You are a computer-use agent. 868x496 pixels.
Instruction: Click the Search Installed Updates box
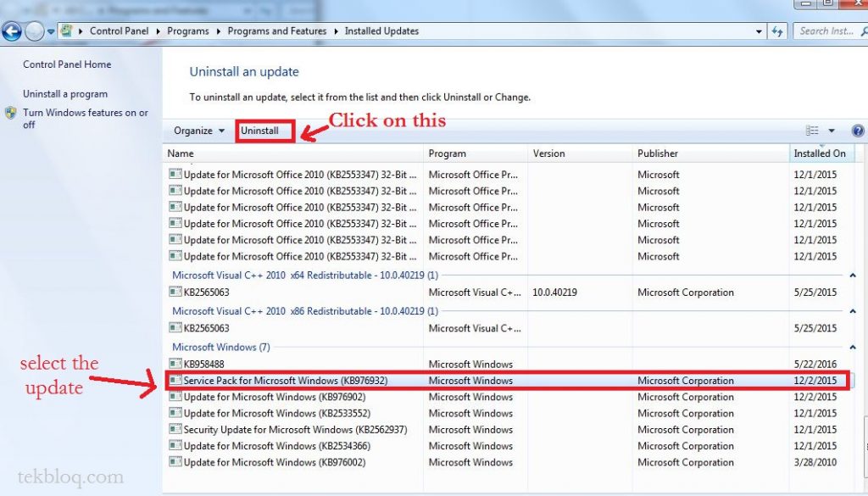point(831,31)
